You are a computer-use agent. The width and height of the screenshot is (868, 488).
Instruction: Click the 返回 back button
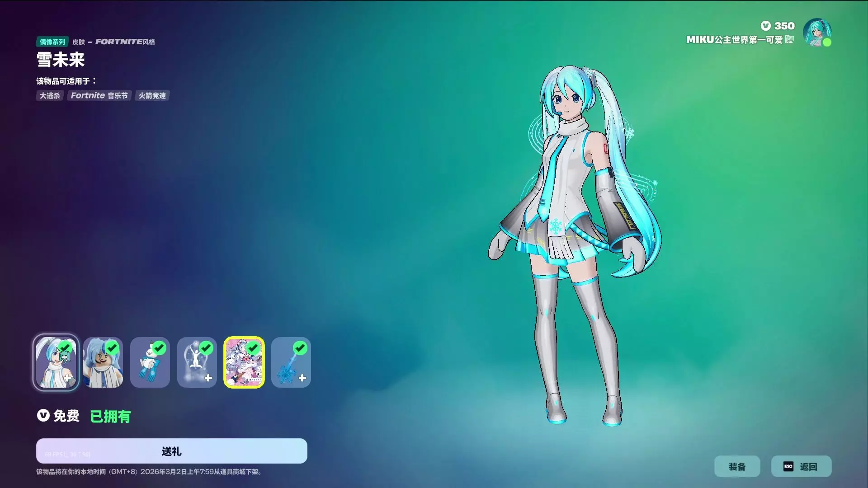pos(808,467)
